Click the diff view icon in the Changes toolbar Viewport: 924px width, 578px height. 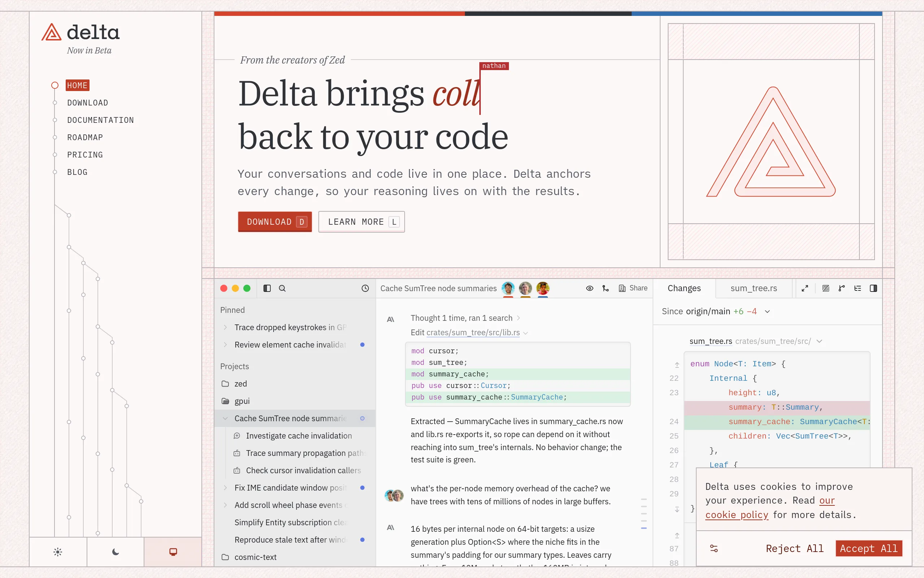825,288
